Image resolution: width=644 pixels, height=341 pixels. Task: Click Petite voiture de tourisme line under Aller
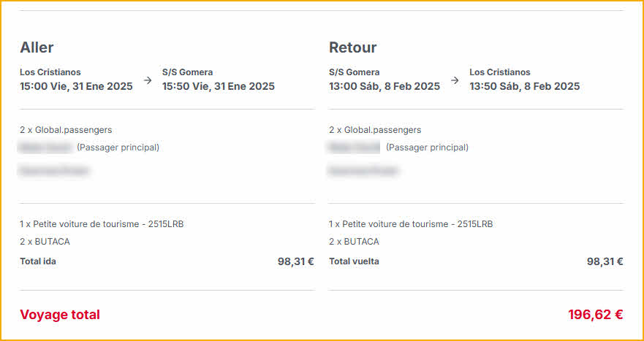point(102,224)
